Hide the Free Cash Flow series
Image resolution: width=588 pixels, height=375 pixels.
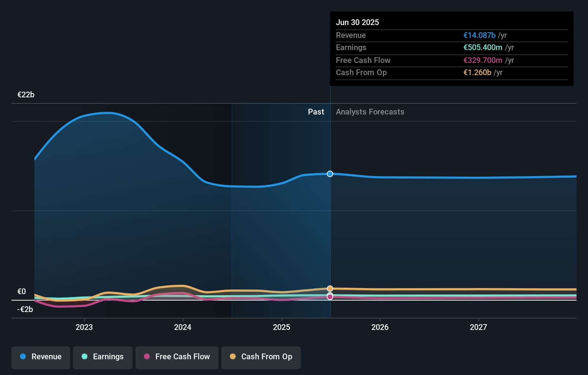coord(177,357)
